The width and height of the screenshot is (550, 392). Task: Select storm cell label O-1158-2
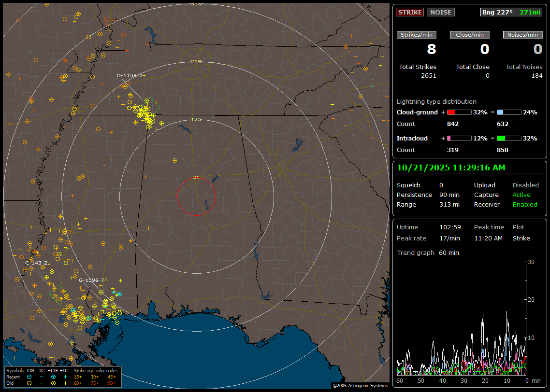click(x=130, y=75)
